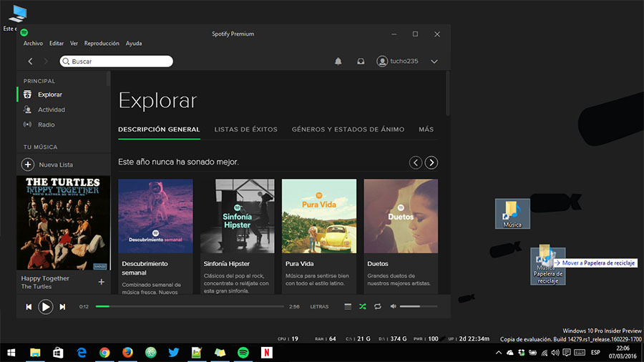Open The Turtles album cover art

63,223
